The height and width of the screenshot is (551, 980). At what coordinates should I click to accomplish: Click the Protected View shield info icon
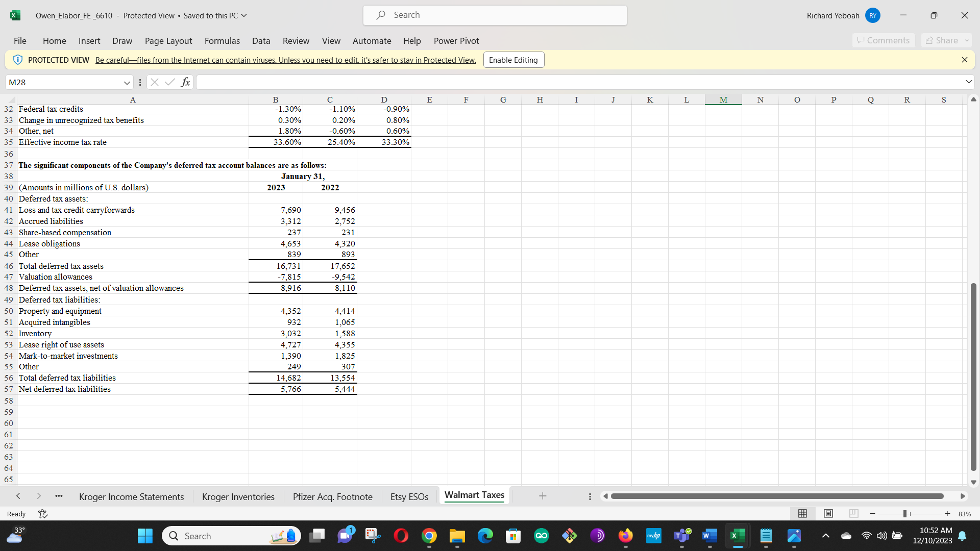coord(18,60)
